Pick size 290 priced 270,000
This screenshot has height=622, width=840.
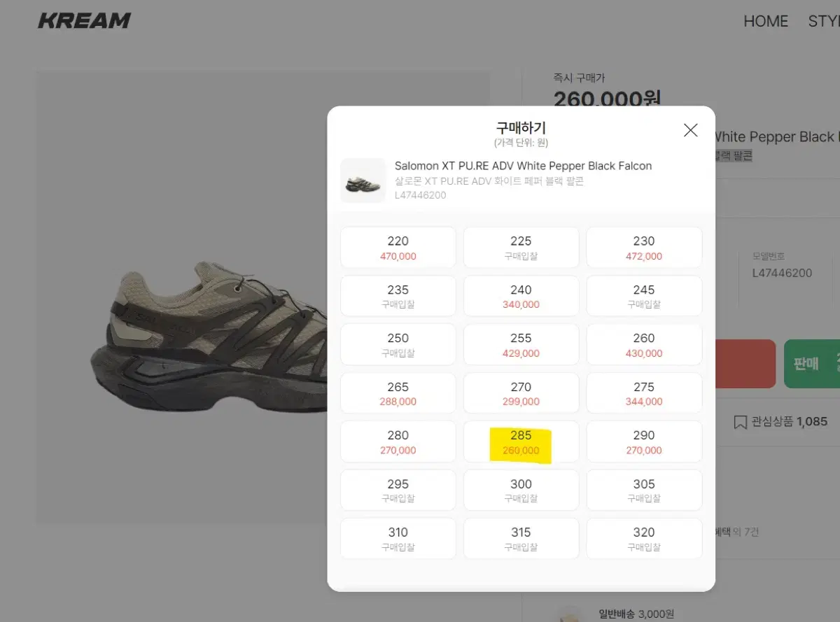pos(644,441)
